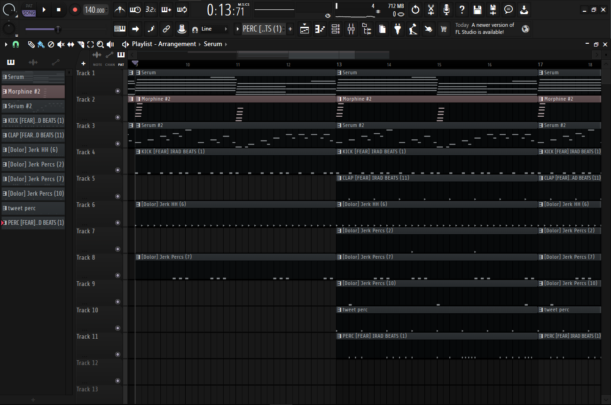Viewport: 611px width, 405px height.
Task: Select tweet perc pattern in list
Action: click(33, 208)
